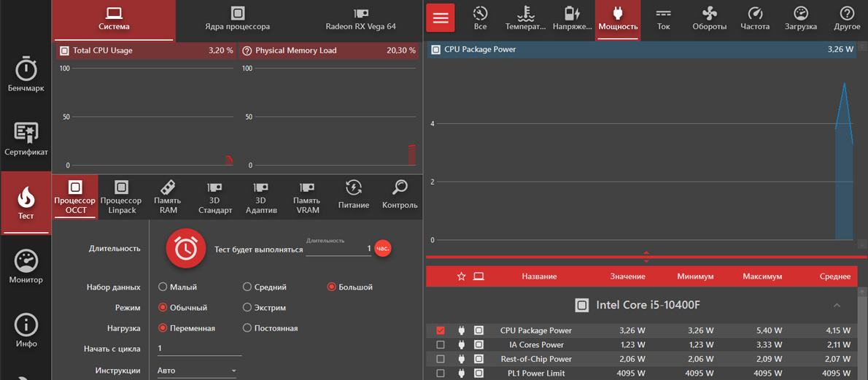Image resolution: width=868 pixels, height=380 pixels.
Task: Click the IA Cores Power row name
Action: 536,344
